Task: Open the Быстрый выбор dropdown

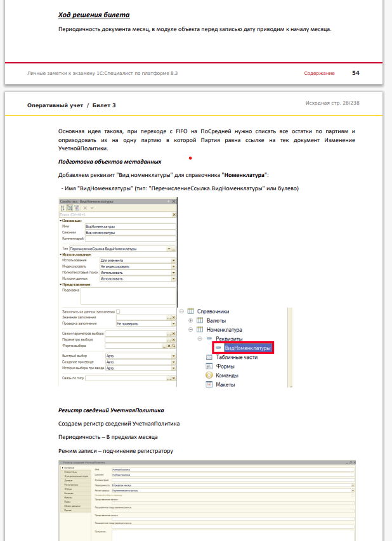Action: pos(174,356)
